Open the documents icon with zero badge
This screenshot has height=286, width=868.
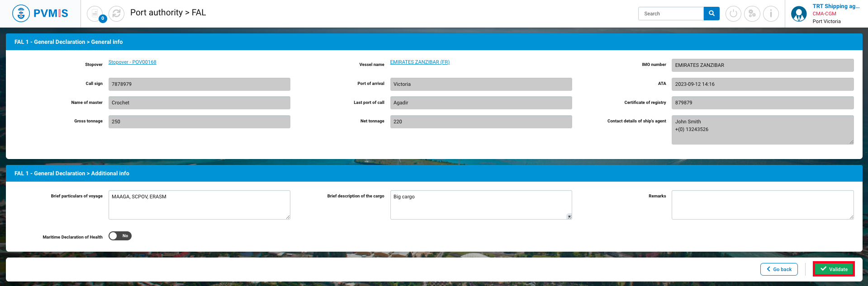95,14
